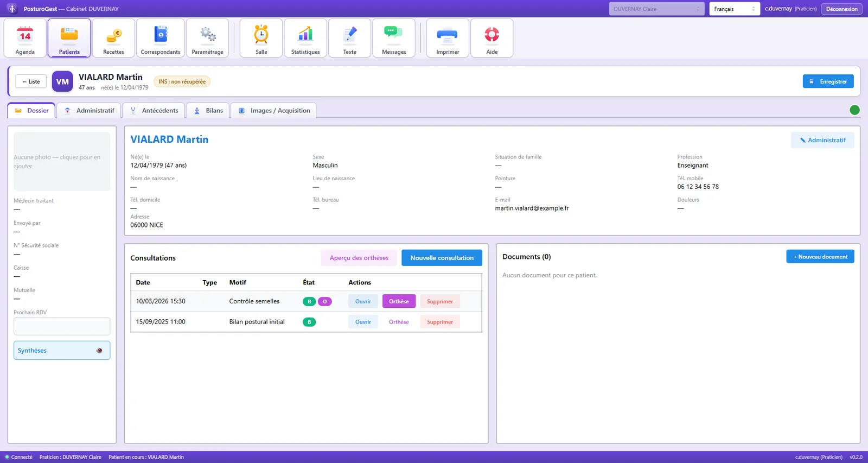The image size is (868, 463).
Task: Click the Enregistrer button
Action: point(828,81)
